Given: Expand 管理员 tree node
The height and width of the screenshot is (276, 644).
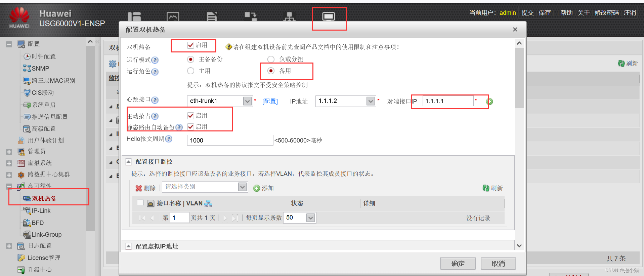Looking at the screenshot, I should point(9,152).
